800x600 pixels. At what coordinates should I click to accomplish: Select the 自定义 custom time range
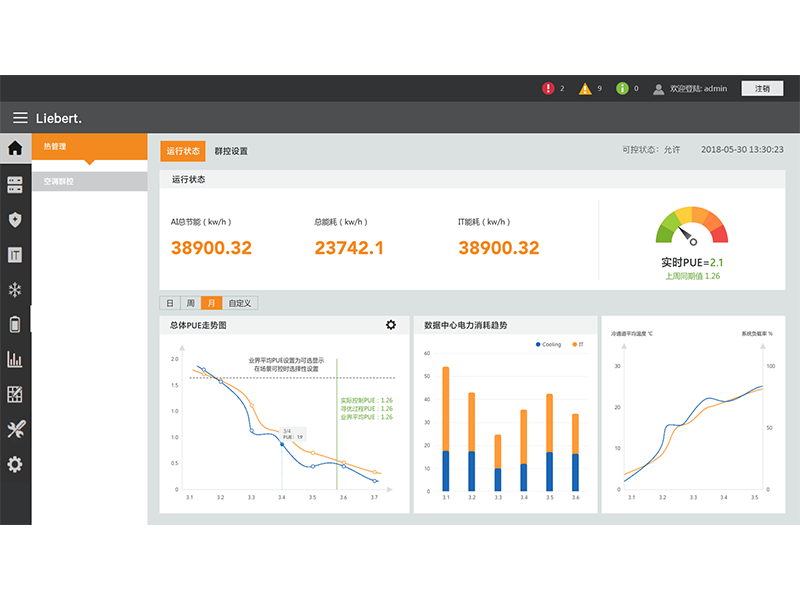[240, 303]
